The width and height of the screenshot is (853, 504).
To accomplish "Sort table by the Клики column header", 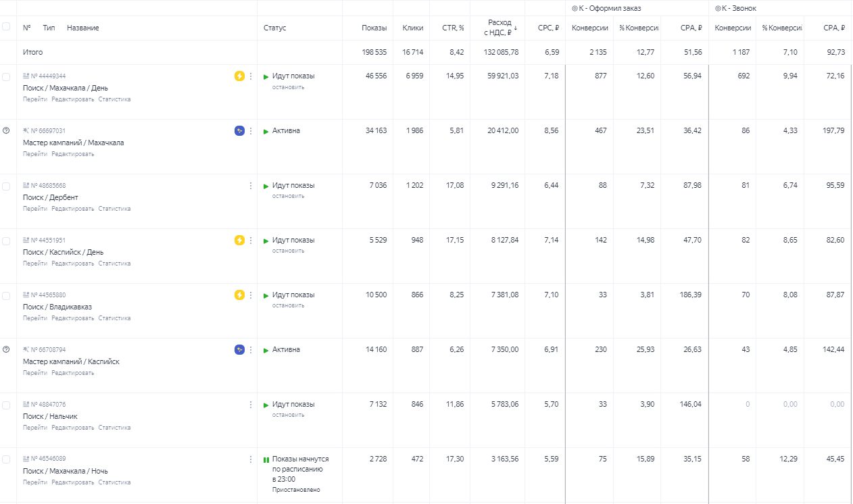I will coord(412,28).
